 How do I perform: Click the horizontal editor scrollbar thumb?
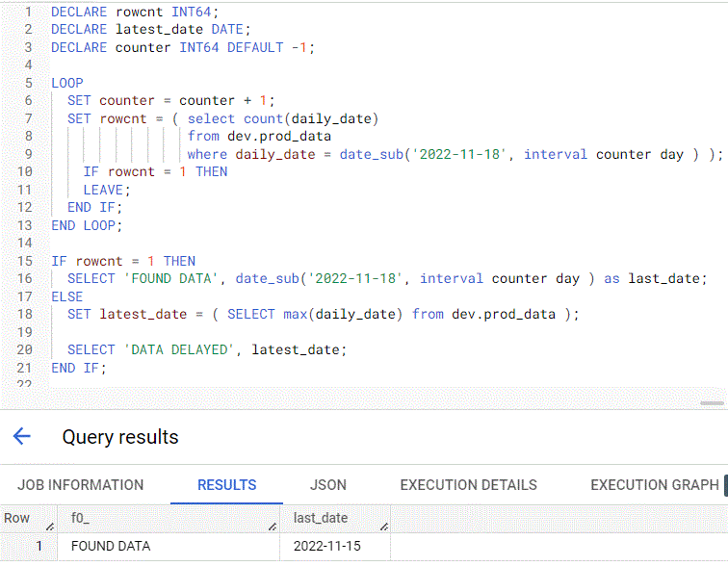712,403
